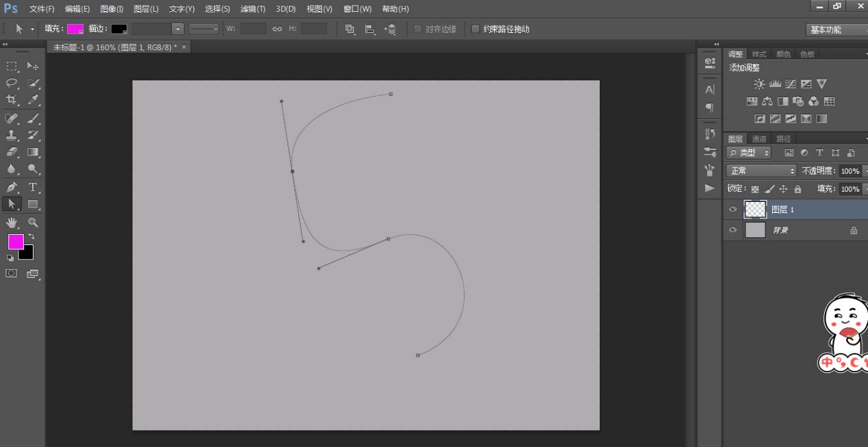Open the layer filter 类型 dropdown
868x447 pixels.
[x=749, y=153]
